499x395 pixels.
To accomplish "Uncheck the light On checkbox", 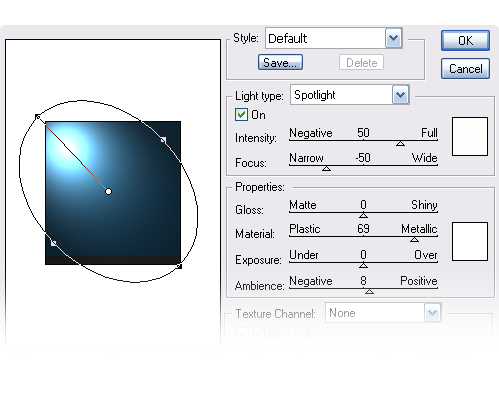I will [x=241, y=115].
